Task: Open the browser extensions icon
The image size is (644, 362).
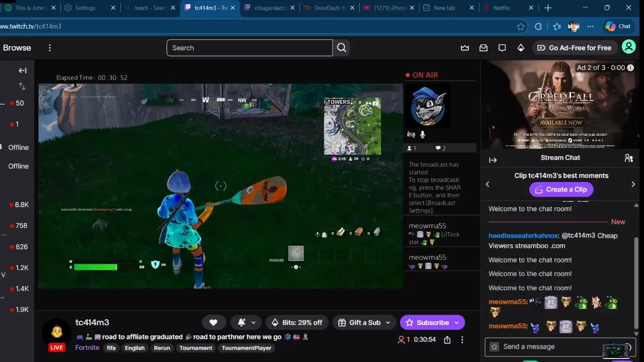Action: (538, 26)
